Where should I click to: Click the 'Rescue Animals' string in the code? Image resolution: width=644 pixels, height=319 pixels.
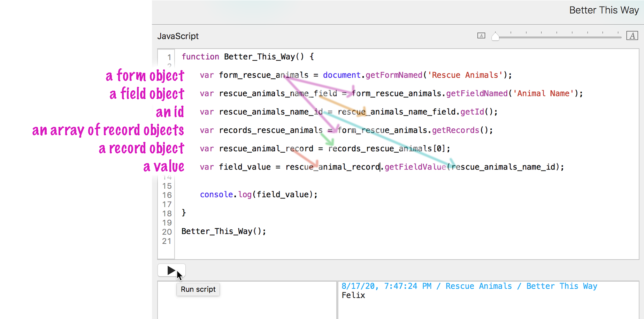[465, 75]
